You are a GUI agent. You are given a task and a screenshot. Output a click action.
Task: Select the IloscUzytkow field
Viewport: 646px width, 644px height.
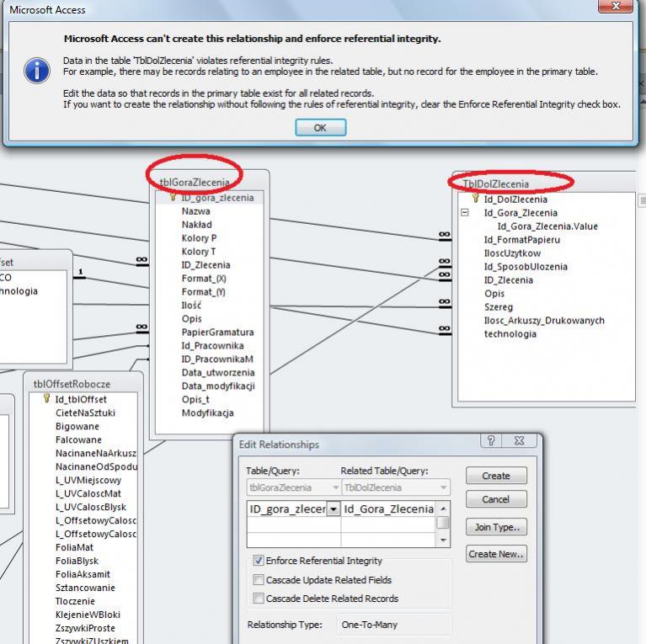(x=513, y=253)
